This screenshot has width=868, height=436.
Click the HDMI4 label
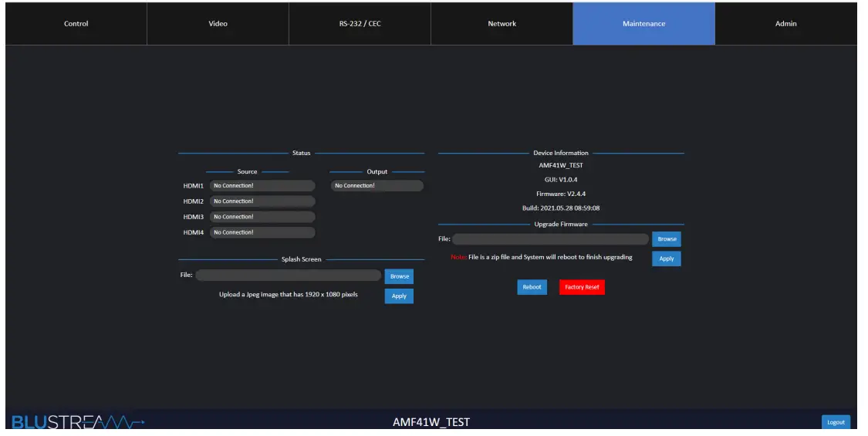(193, 233)
